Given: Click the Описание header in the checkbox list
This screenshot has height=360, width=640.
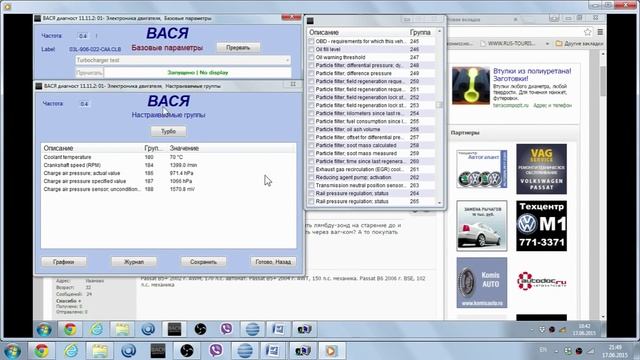Looking at the screenshot, I should [324, 32].
